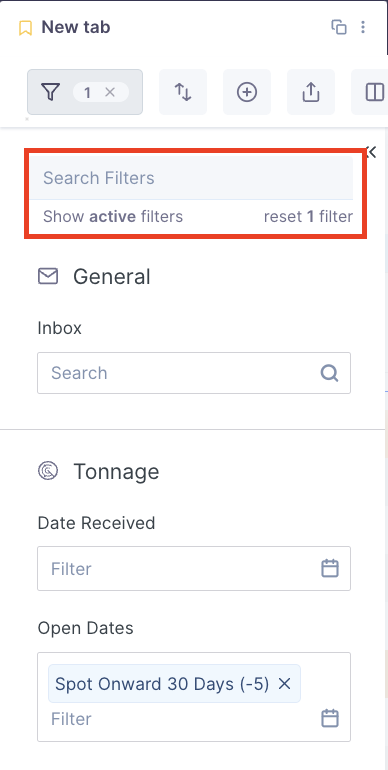Toggle the funnel filter button

pyautogui.click(x=51, y=92)
